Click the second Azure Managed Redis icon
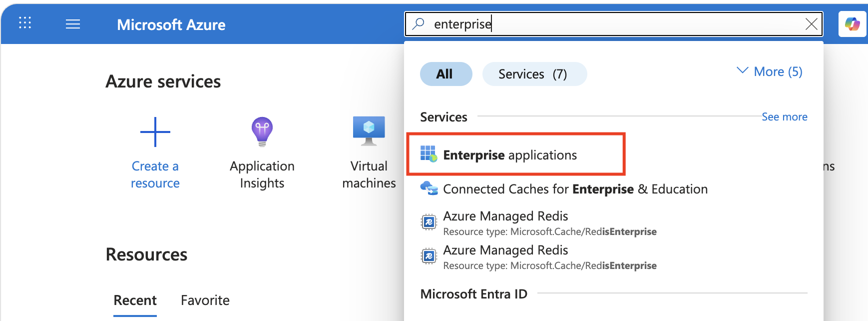 pos(429,256)
